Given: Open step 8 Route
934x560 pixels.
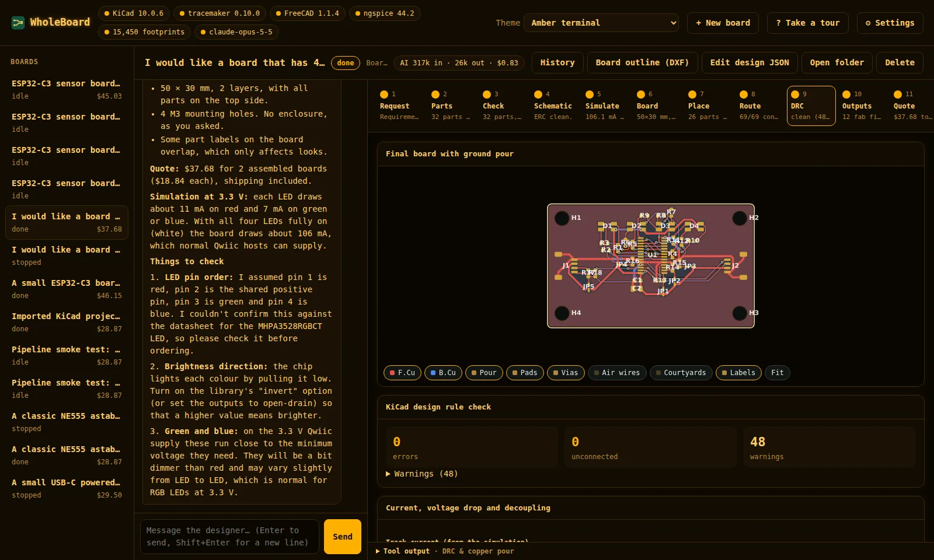Looking at the screenshot, I should (759, 106).
